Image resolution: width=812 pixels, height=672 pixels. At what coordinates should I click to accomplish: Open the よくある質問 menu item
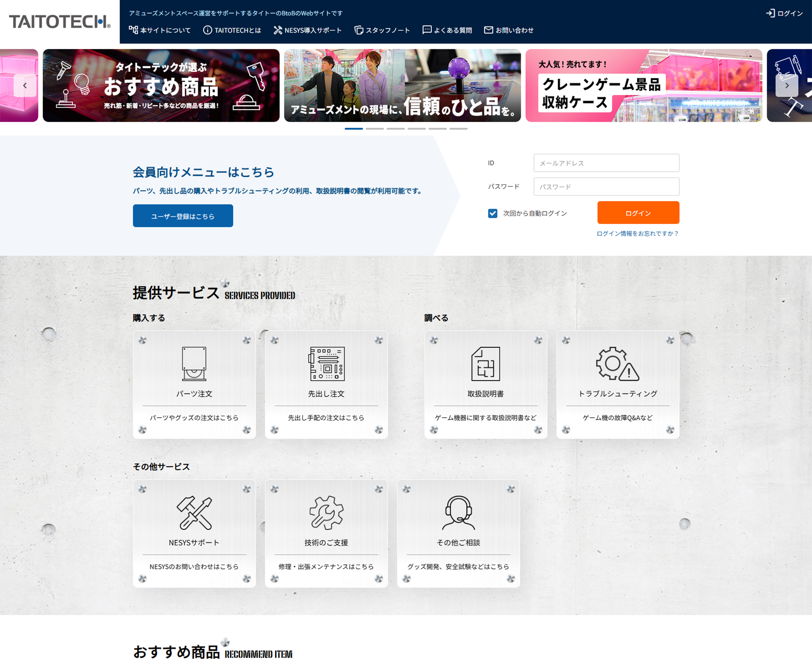tap(447, 30)
